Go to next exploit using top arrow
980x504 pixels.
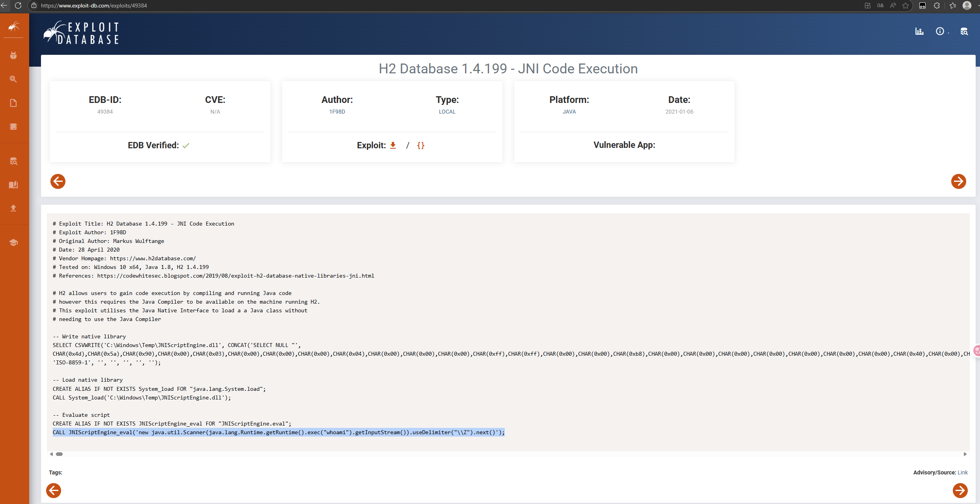pyautogui.click(x=958, y=181)
